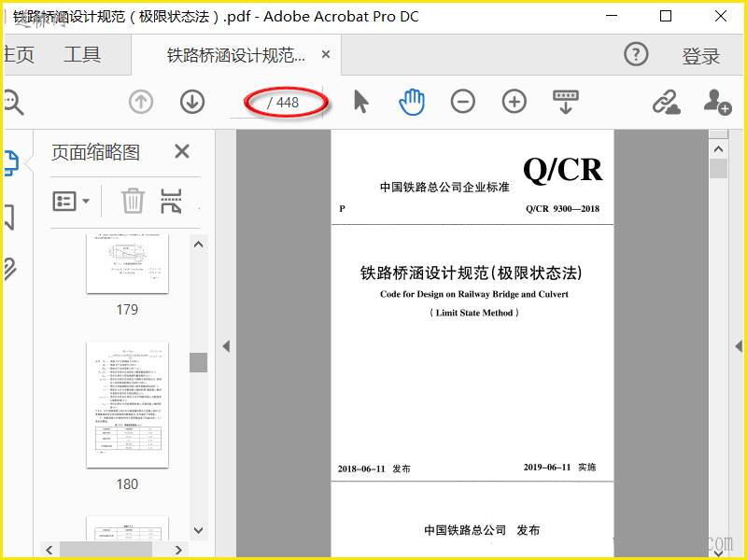
Task: Switch to the 主页 tab
Action: pos(19,54)
